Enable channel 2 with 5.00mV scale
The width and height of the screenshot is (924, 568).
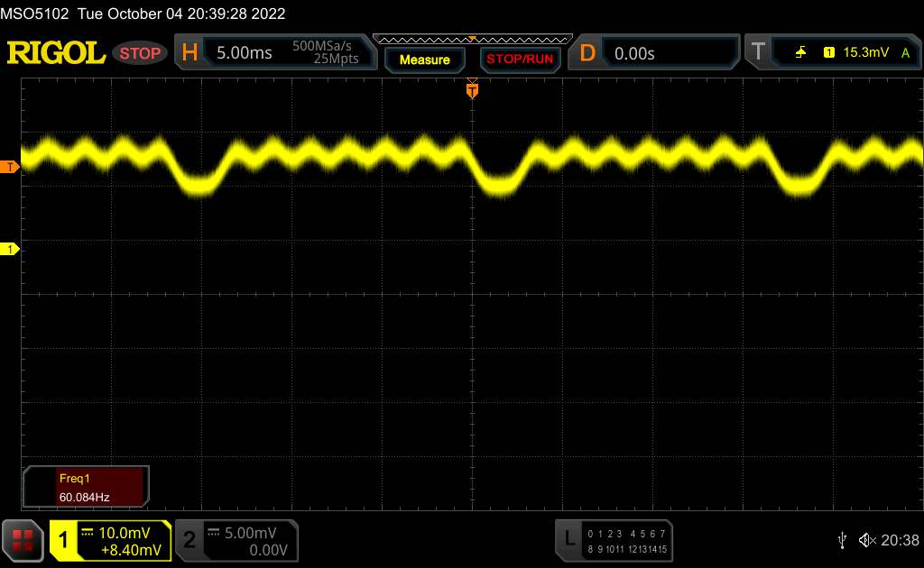235,540
